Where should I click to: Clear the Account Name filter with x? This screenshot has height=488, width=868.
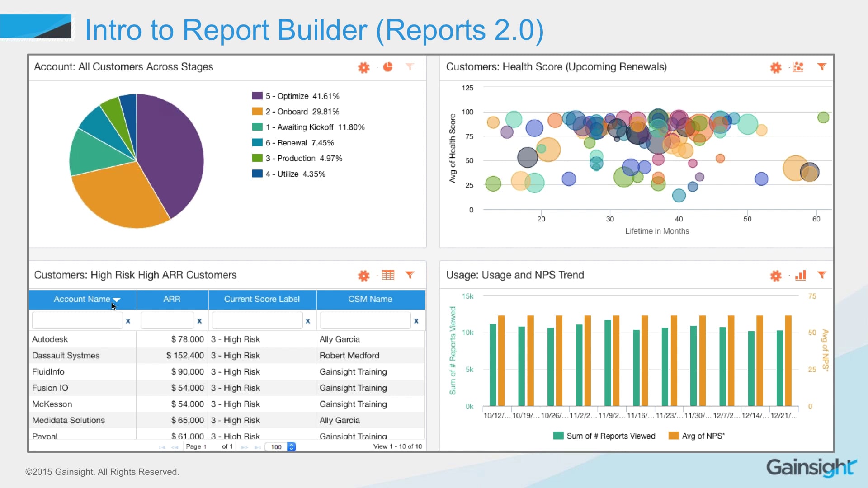tap(128, 321)
